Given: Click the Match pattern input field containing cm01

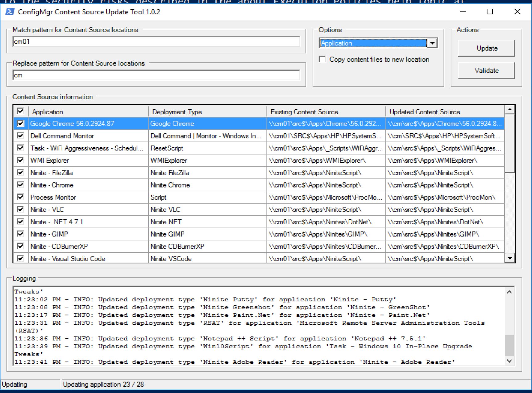Looking at the screenshot, I should point(156,42).
